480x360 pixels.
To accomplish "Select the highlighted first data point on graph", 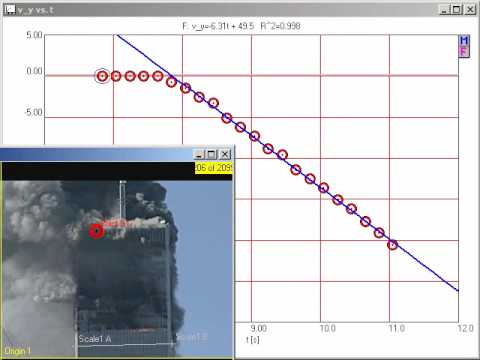I will (102, 76).
